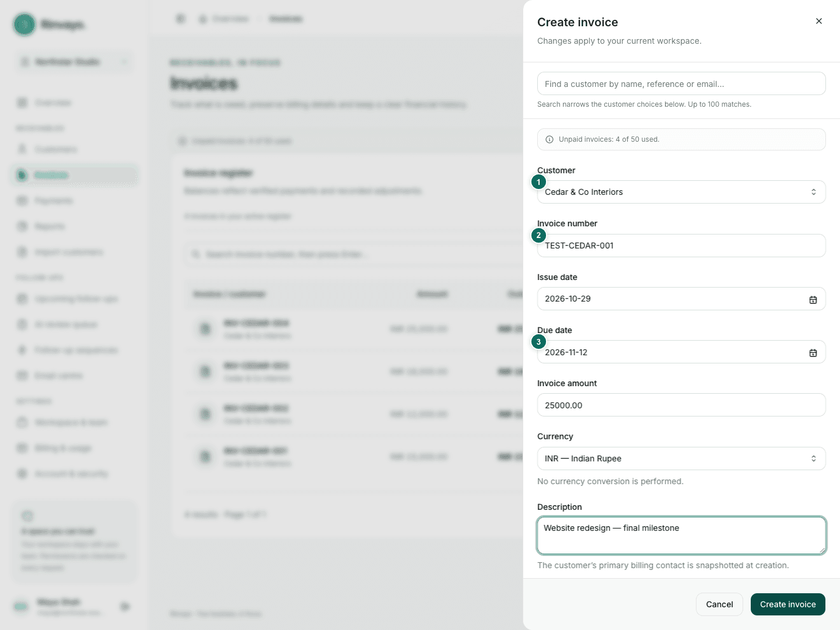Click the Due date value 2026-11-12

click(566, 352)
